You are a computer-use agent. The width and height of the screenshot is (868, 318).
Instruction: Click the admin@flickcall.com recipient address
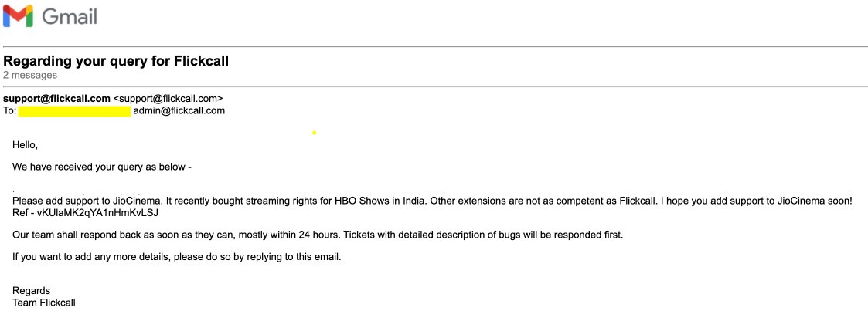tap(179, 110)
